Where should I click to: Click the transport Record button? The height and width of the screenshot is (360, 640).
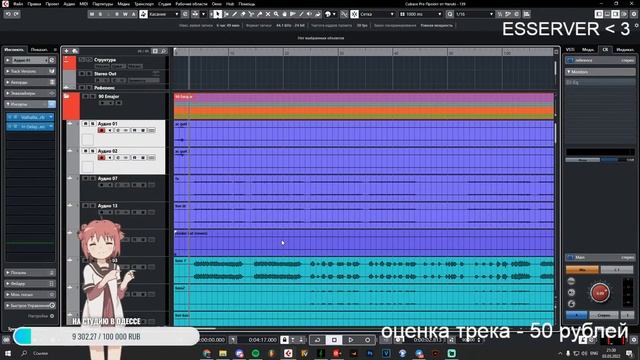click(x=367, y=340)
